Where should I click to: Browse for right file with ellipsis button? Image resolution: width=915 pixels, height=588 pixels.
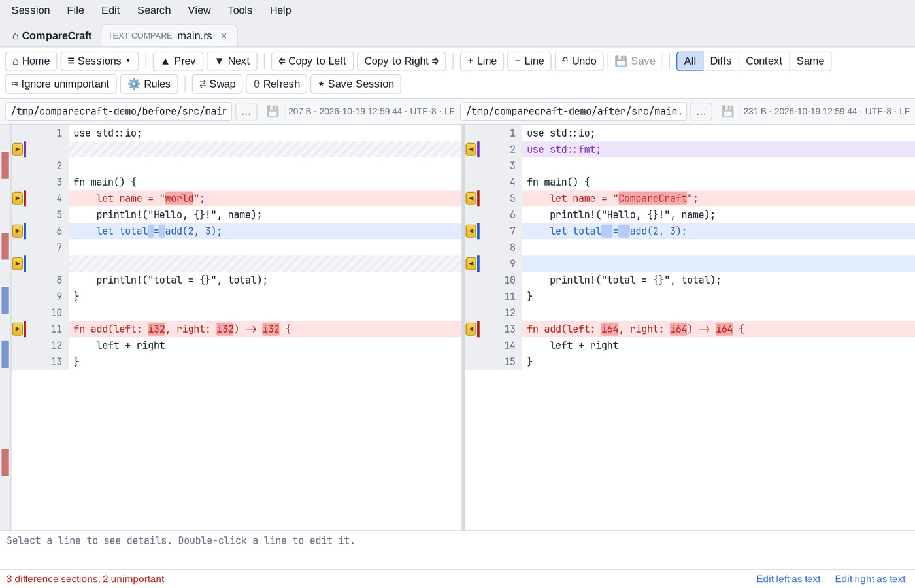coord(701,111)
